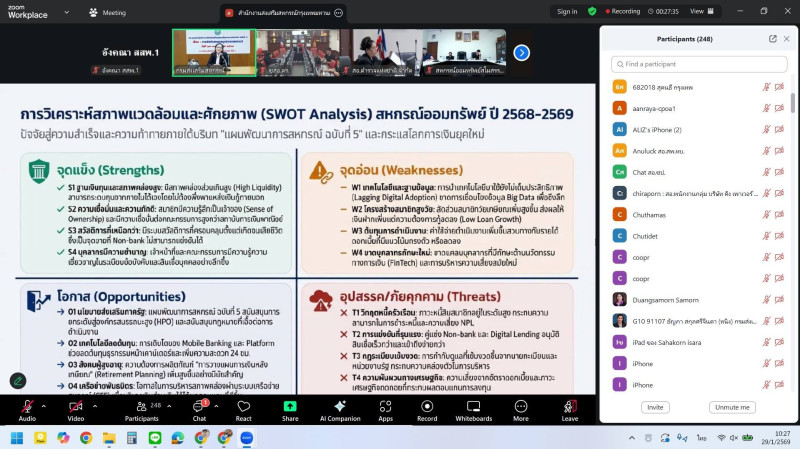Click the Invite button

[x=656, y=407]
